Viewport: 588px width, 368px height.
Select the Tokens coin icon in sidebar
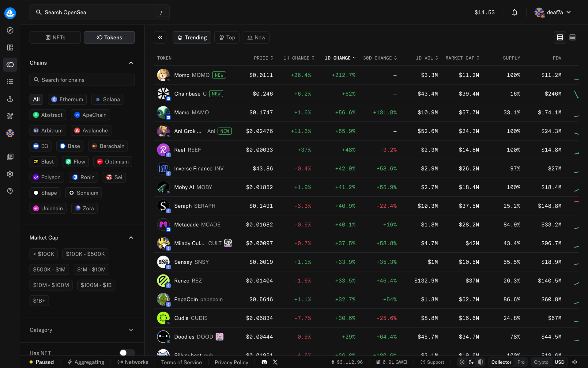coord(10,65)
